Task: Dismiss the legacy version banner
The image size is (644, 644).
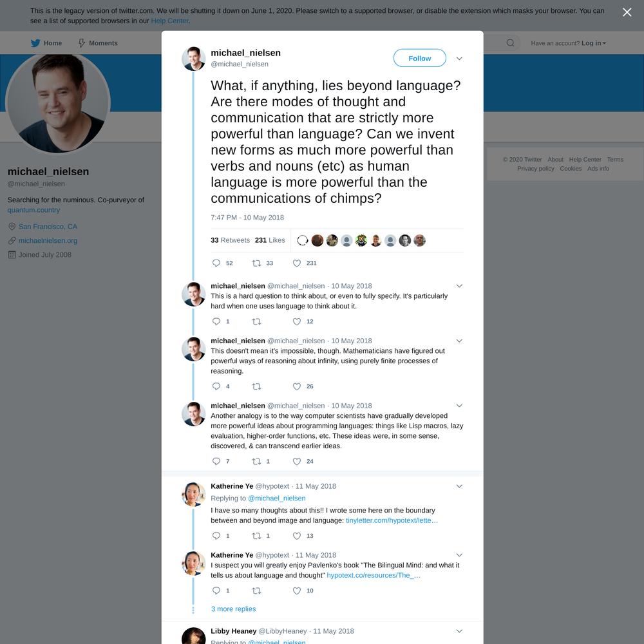Action: coord(627,12)
